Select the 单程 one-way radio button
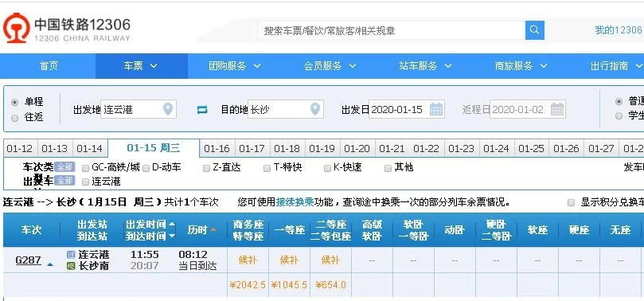 [15, 102]
